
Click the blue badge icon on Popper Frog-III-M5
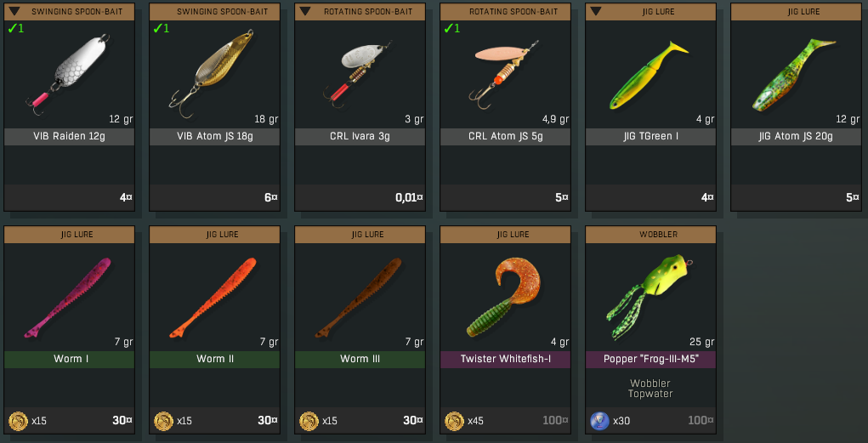click(599, 421)
